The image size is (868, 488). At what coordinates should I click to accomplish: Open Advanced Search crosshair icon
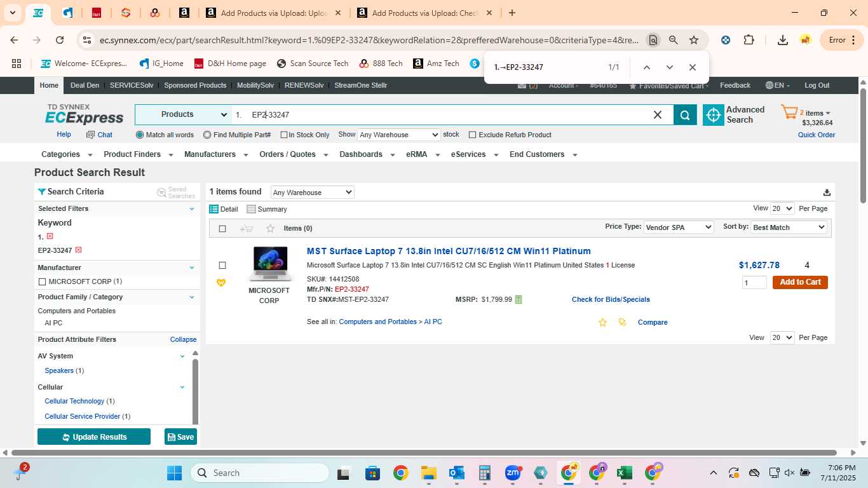coord(714,115)
